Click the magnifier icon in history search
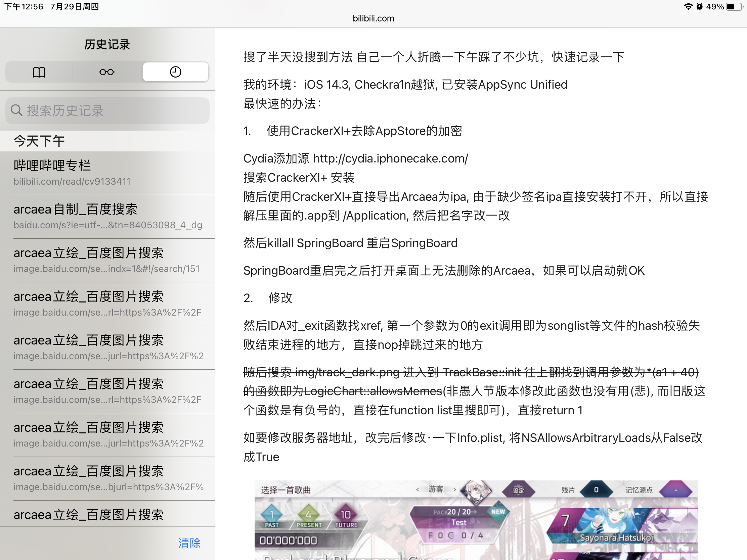747x560 pixels. [x=16, y=110]
